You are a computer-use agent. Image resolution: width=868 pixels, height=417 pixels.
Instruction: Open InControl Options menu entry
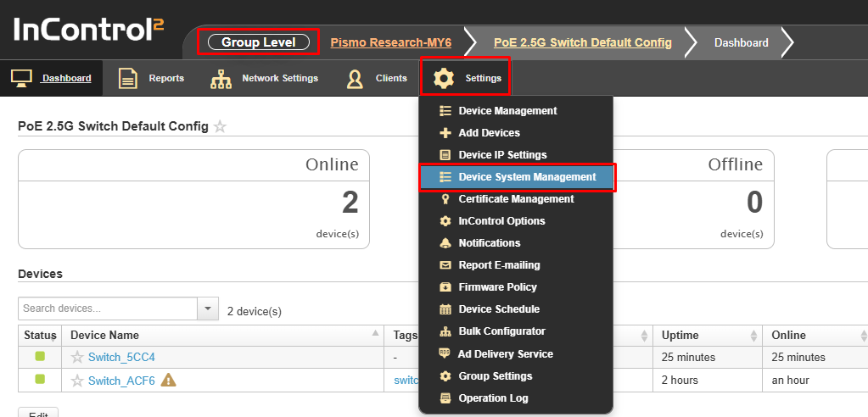click(516, 221)
